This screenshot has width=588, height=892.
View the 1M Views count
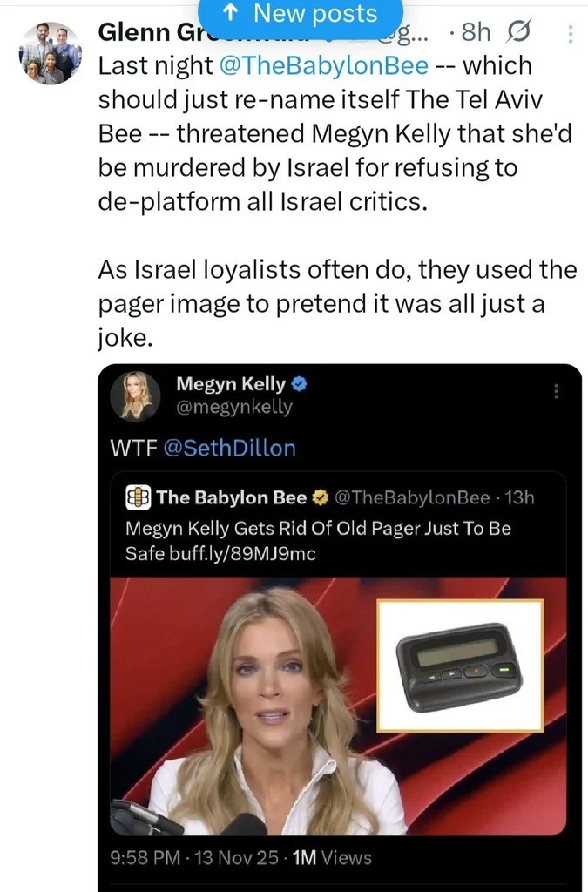332,858
